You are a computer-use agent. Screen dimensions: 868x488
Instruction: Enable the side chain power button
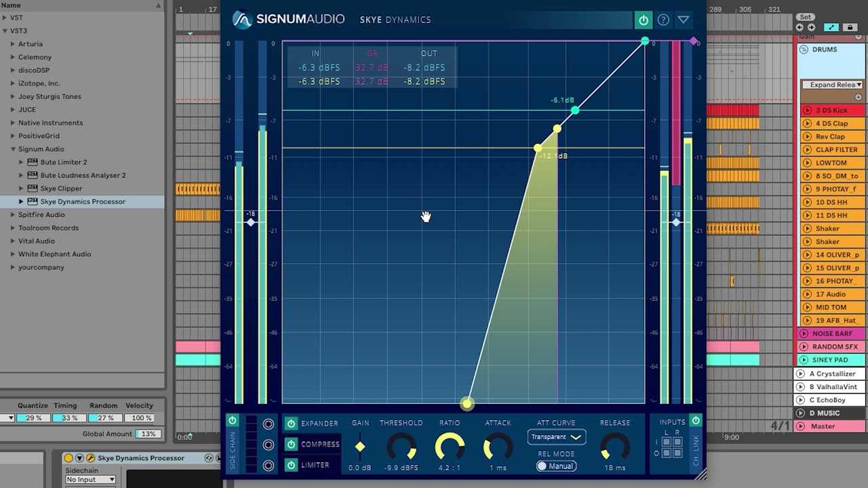pyautogui.click(x=232, y=421)
